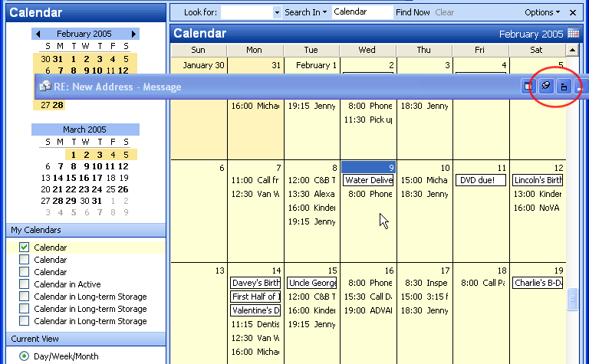Click the February 2005 header in date navigator
The image size is (589, 364).
click(84, 34)
